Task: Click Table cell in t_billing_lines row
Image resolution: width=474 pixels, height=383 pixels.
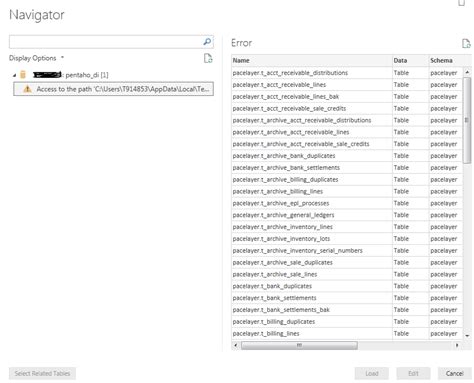Action: (410, 334)
